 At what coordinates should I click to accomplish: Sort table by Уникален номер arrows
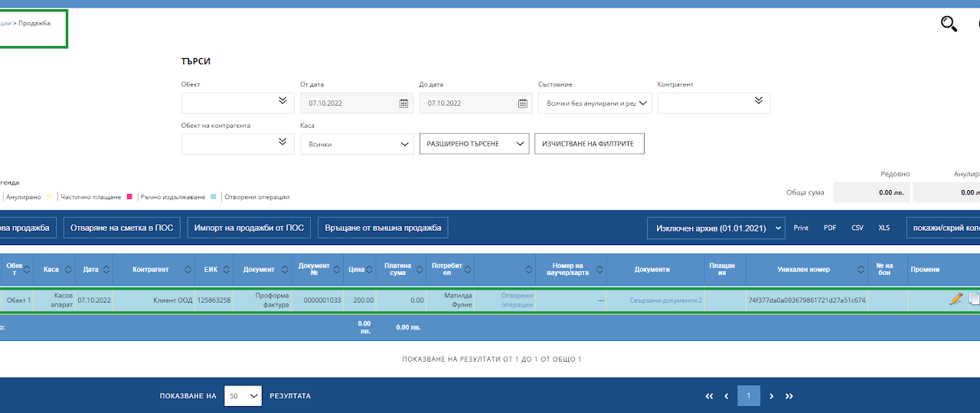point(861,270)
